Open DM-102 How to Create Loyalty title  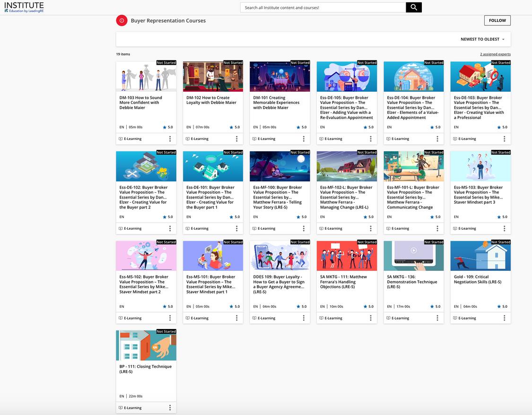pos(211,100)
